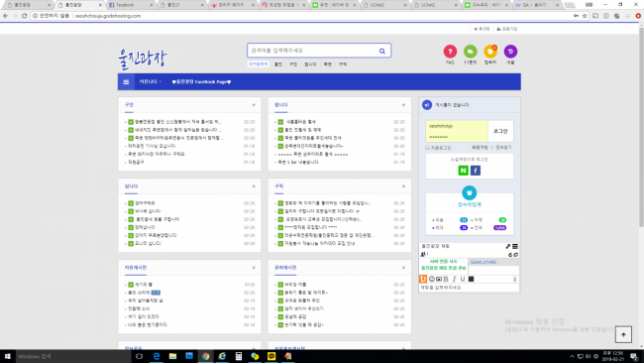
Task: Open the Windows Start menu
Action: (7, 356)
